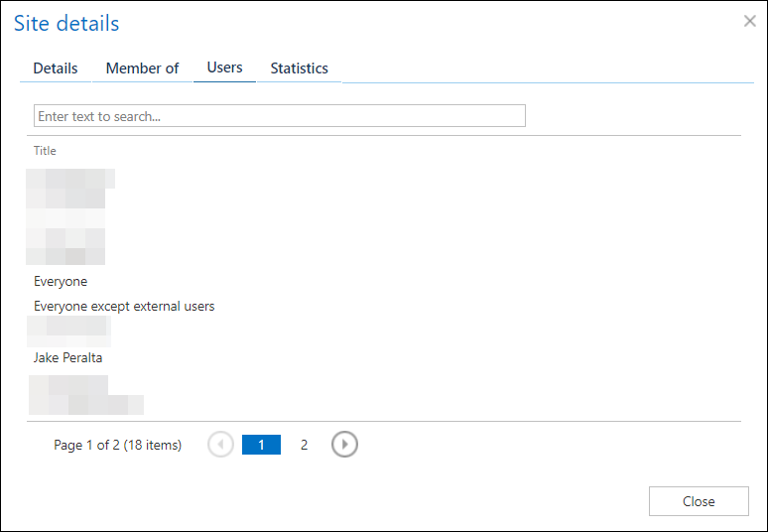Sort by the Title column header
This screenshot has height=532, width=768.
click(45, 151)
